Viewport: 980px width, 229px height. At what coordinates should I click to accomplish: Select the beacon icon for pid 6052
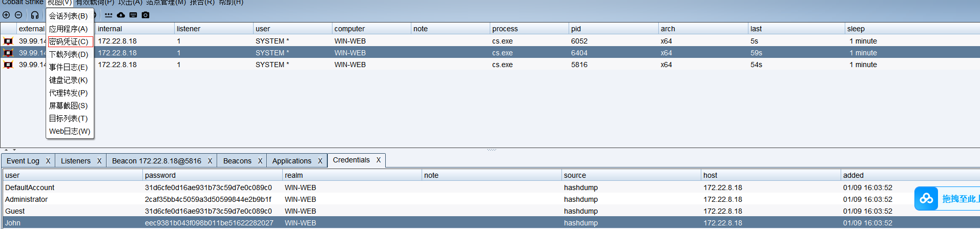click(8, 41)
